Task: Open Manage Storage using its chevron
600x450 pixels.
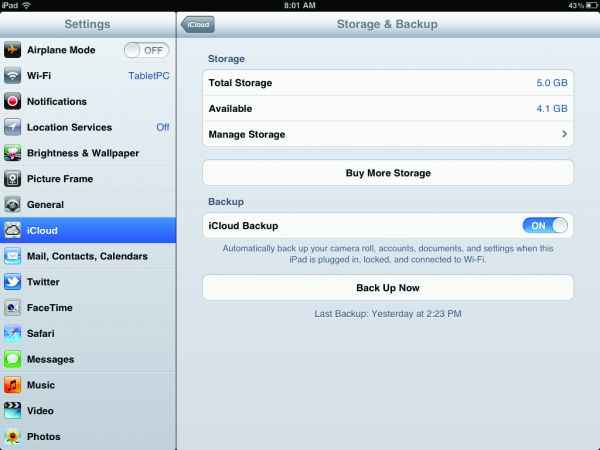Action: [564, 134]
